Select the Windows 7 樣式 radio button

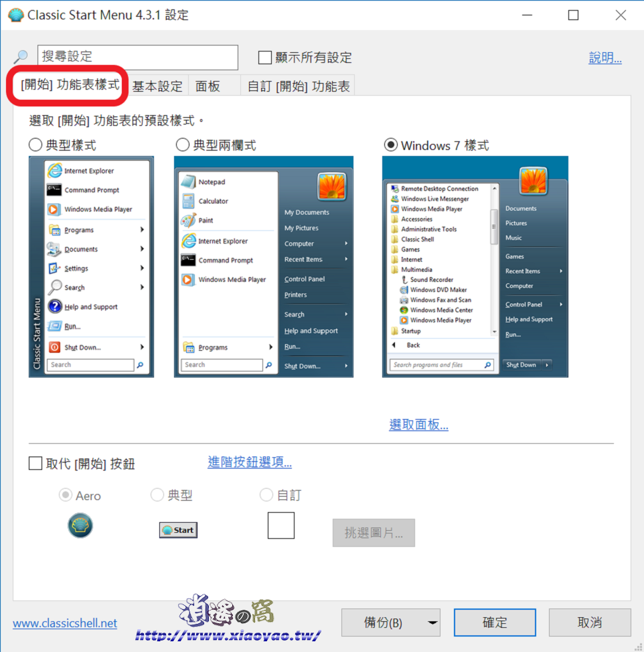[x=390, y=145]
